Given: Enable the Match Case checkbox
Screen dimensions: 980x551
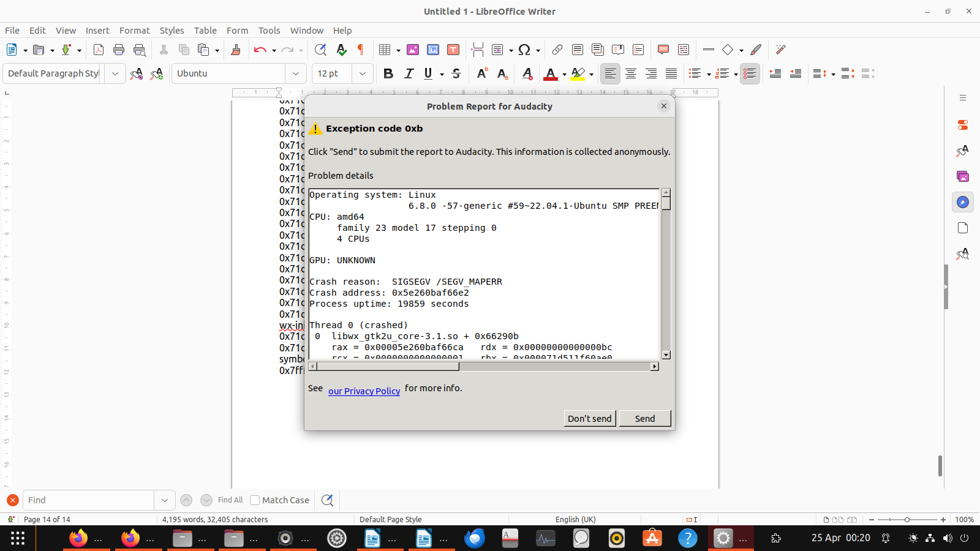Looking at the screenshot, I should coord(255,500).
